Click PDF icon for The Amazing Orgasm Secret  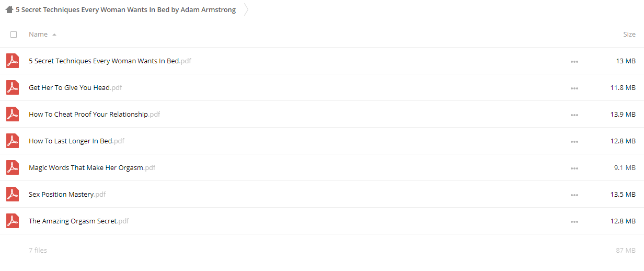click(x=13, y=221)
